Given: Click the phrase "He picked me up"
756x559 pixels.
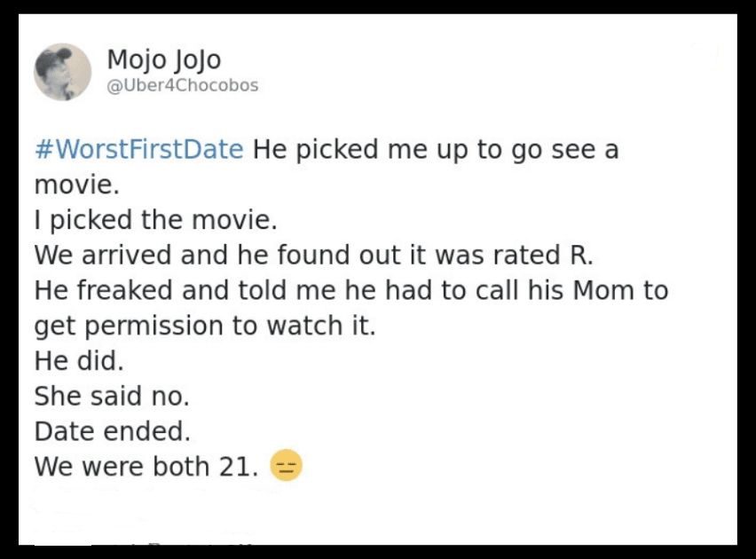Looking at the screenshot, I should pyautogui.click(x=361, y=148).
